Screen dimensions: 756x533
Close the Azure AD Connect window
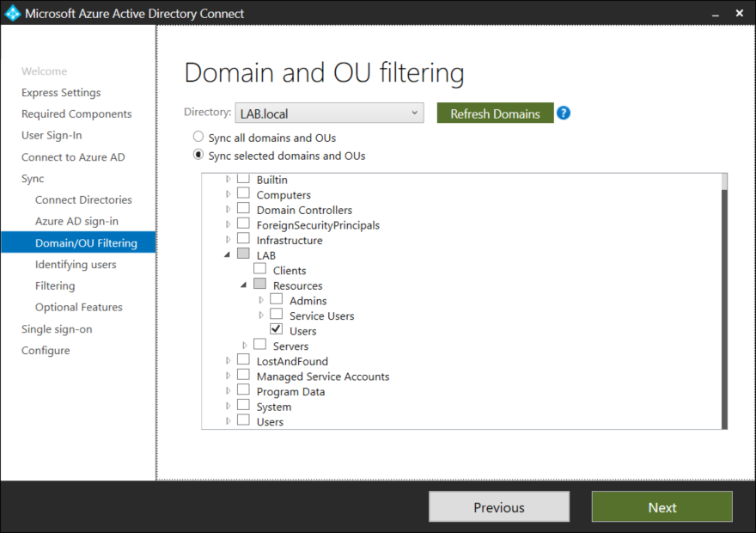[x=739, y=14]
